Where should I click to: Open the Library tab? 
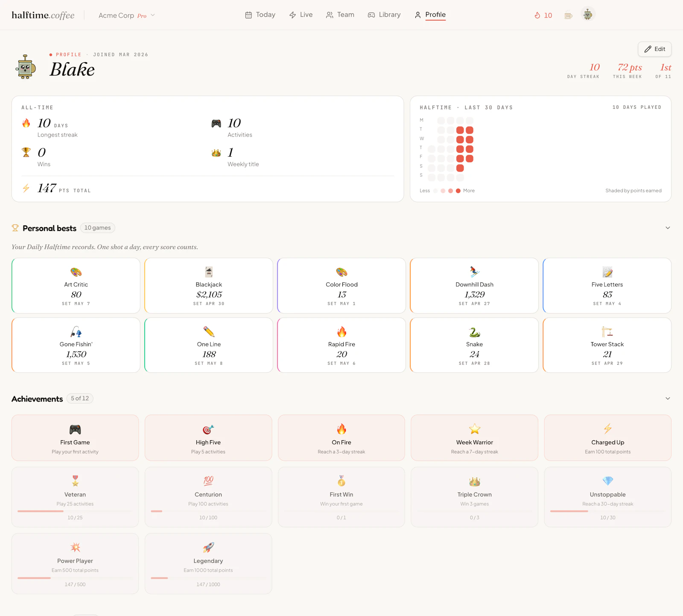pos(384,15)
